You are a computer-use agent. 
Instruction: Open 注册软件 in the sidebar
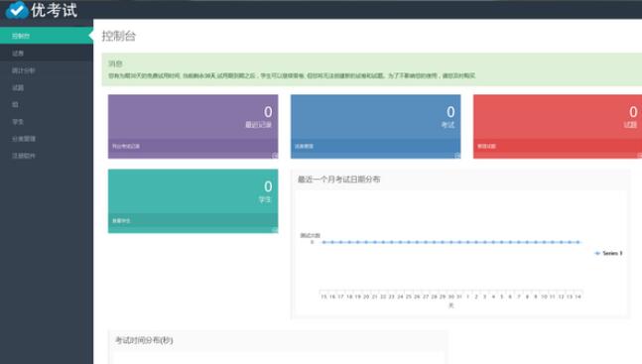click(x=47, y=156)
